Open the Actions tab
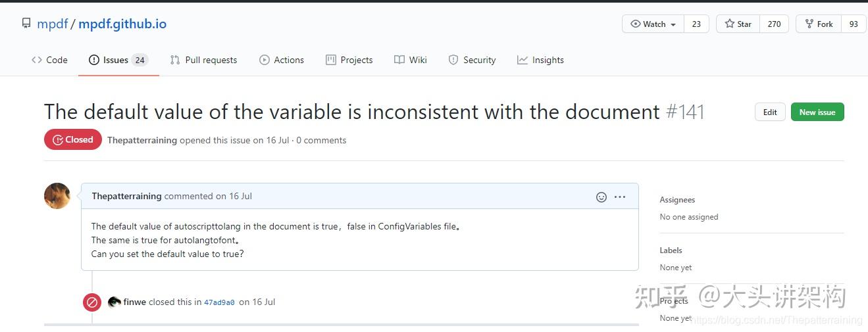The height and width of the screenshot is (332, 868). (x=282, y=60)
